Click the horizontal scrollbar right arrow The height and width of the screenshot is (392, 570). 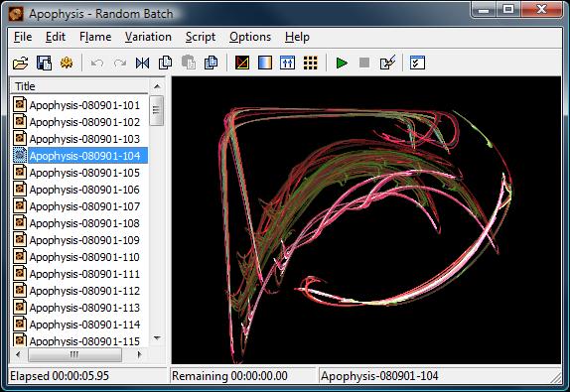click(139, 354)
